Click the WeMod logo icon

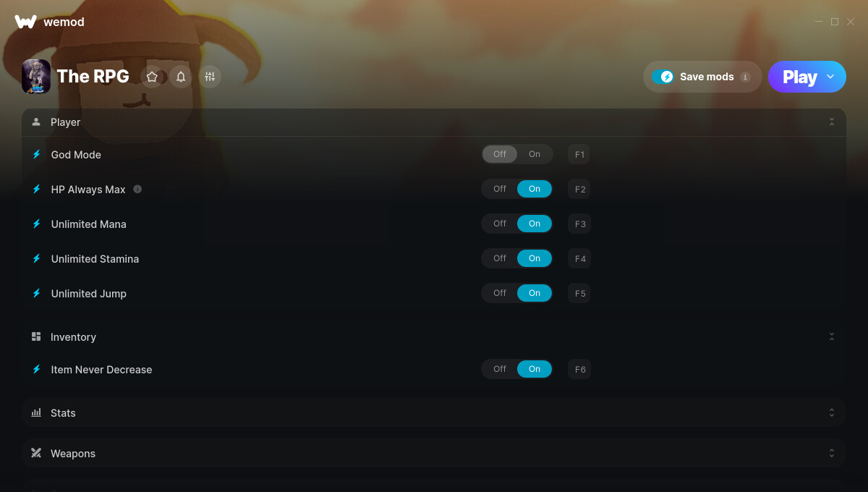pyautogui.click(x=25, y=22)
